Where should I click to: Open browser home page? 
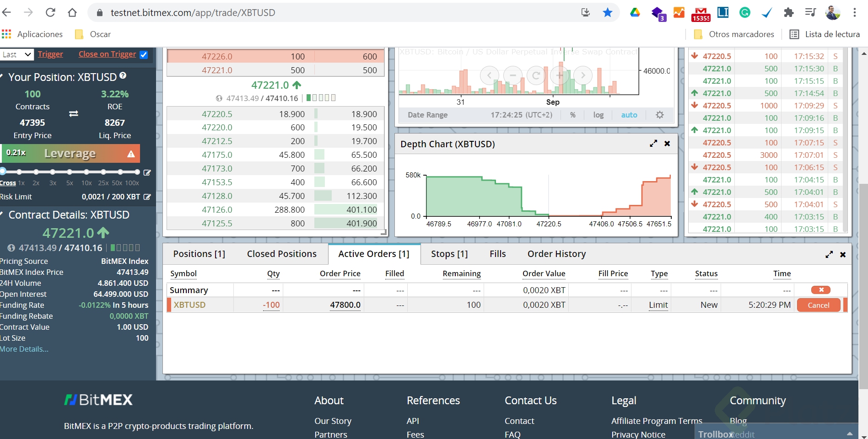click(x=72, y=12)
